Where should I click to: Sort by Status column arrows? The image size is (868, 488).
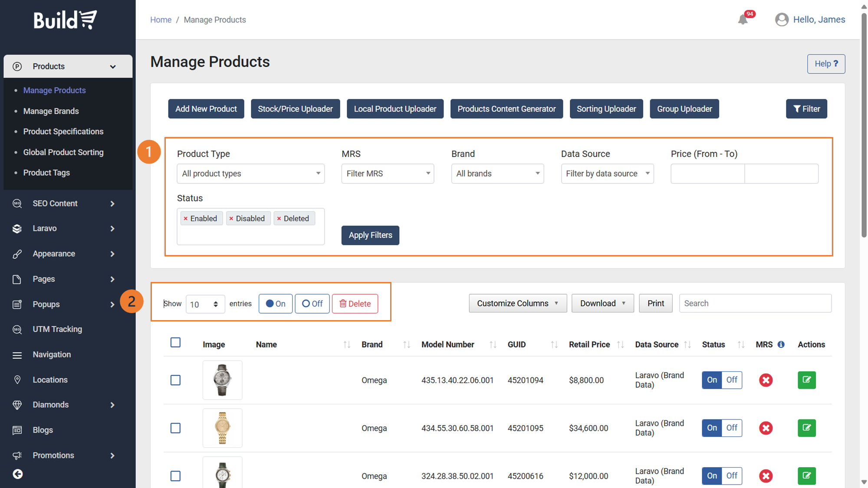pyautogui.click(x=741, y=344)
